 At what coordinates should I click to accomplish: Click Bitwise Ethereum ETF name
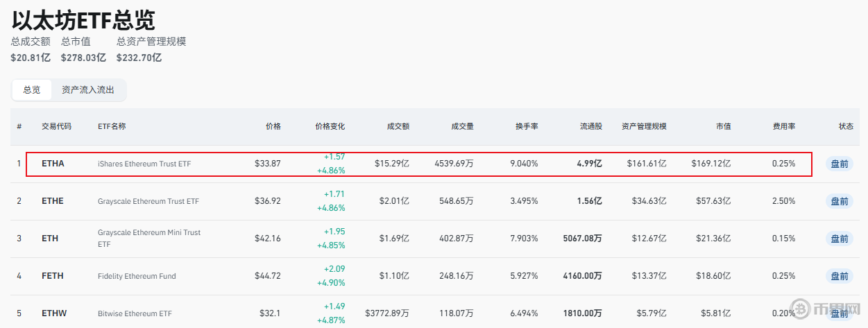pyautogui.click(x=135, y=313)
